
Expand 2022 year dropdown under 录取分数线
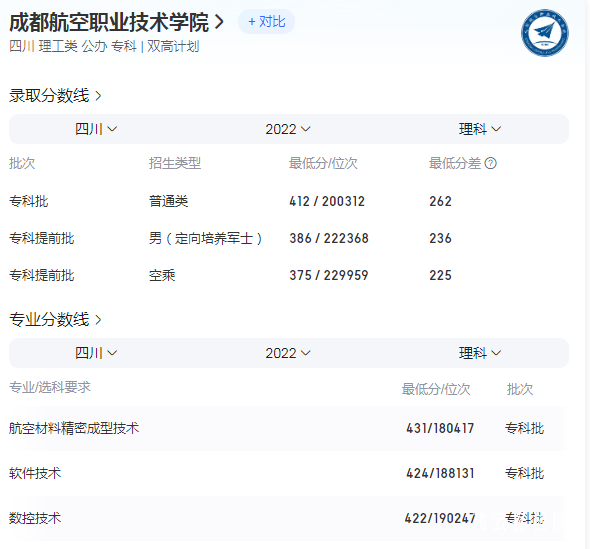pos(288,129)
